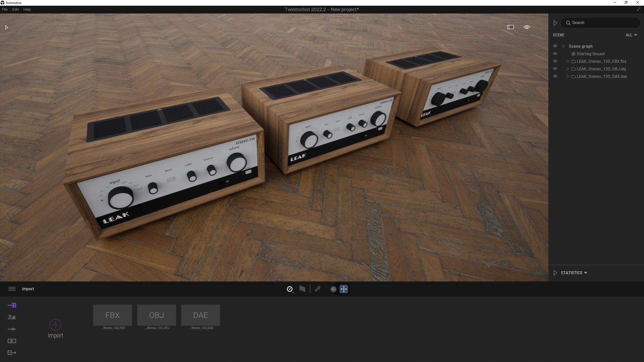Open the Context (terrain) section icon
This screenshot has width=644, height=362.
[x=12, y=317]
